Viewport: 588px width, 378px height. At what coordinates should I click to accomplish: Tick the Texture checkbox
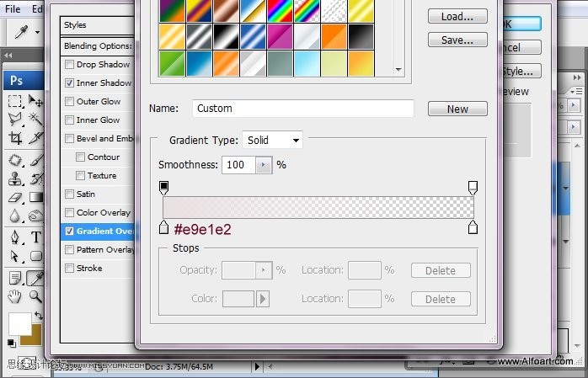(80, 175)
